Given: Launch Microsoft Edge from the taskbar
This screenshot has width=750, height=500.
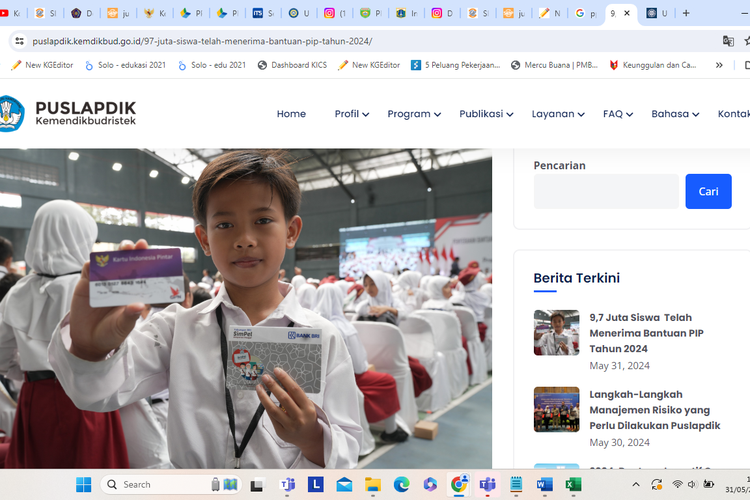Looking at the screenshot, I should [401, 485].
